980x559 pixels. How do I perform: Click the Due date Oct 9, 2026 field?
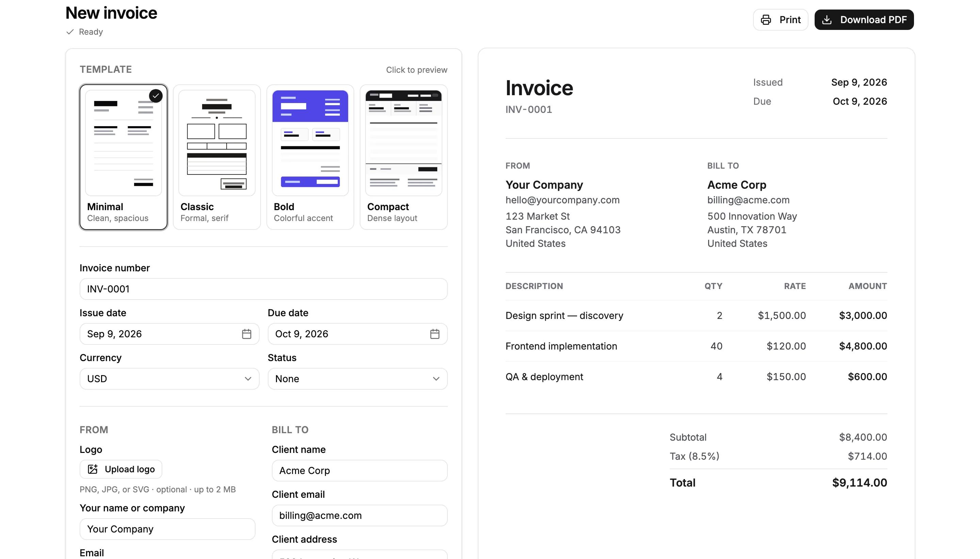click(x=357, y=334)
